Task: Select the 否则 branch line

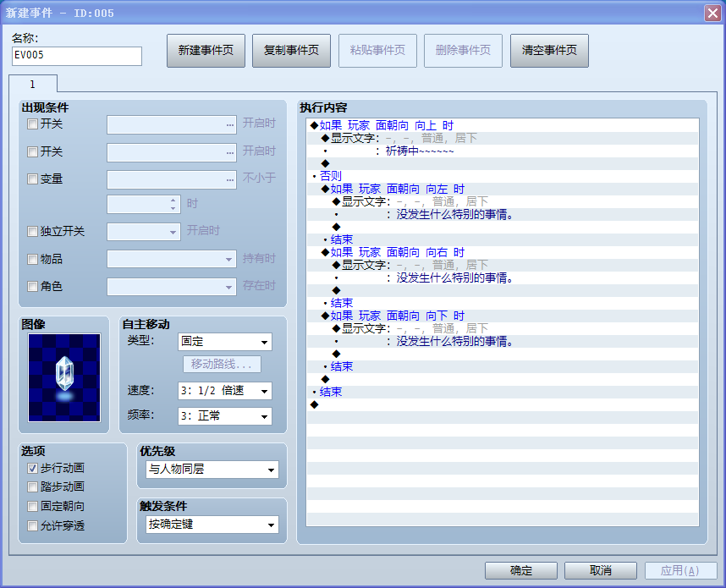Action: click(503, 176)
